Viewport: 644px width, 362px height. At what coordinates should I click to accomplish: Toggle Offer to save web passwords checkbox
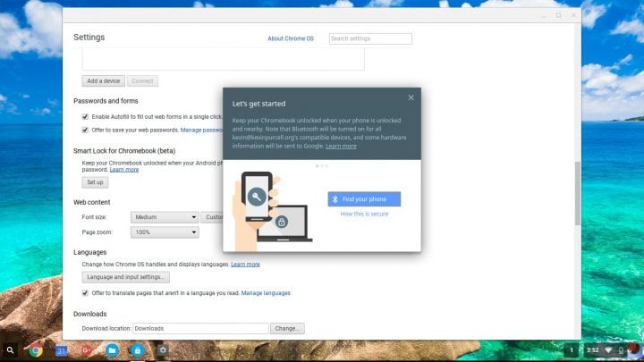click(85, 130)
